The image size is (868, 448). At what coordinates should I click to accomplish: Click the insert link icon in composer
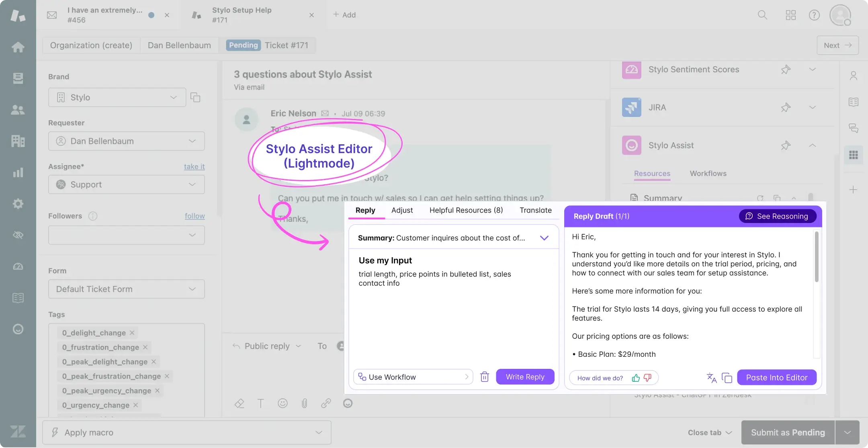tap(326, 403)
